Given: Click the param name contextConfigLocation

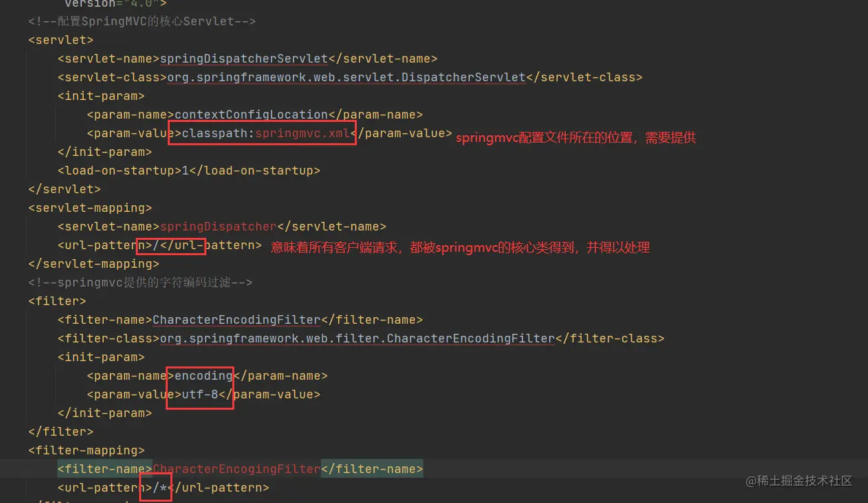Looking at the screenshot, I should click(252, 115).
